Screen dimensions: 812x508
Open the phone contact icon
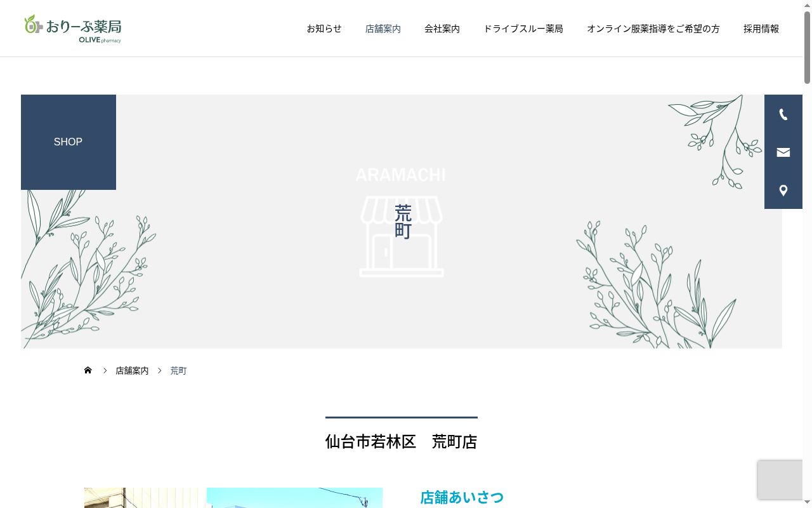(x=783, y=114)
